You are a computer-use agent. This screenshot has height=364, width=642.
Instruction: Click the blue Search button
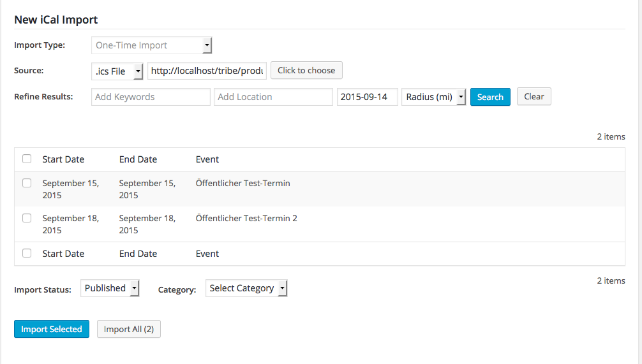[490, 97]
